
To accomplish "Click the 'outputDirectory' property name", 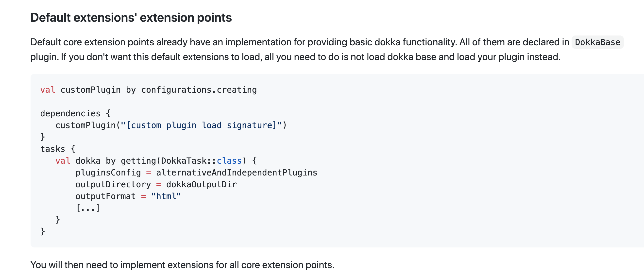I will [113, 184].
